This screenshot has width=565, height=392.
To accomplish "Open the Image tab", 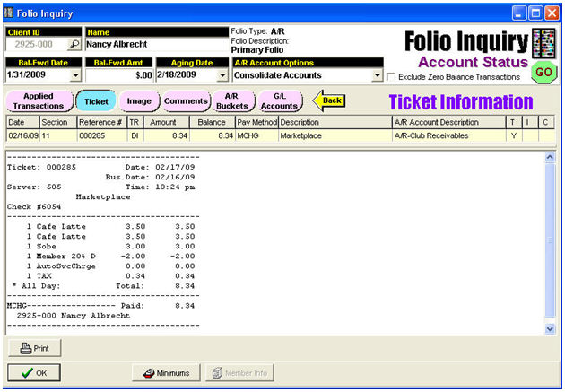I will (139, 100).
